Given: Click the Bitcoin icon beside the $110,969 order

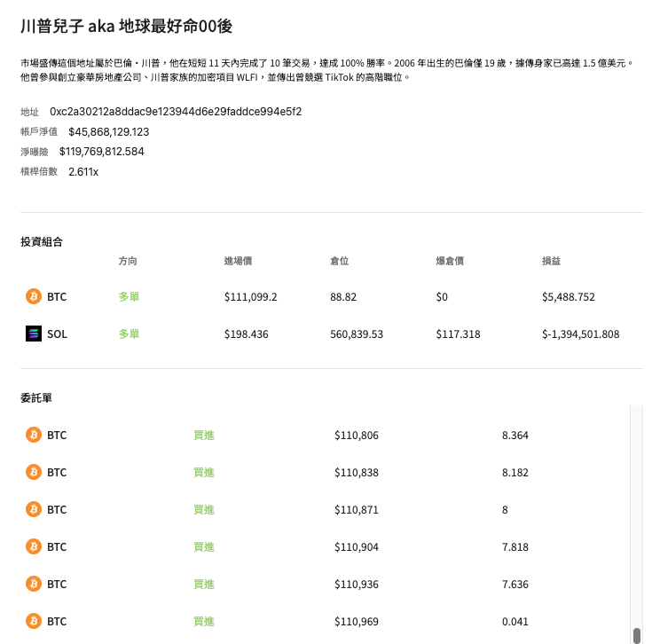Looking at the screenshot, I should pos(34,621).
